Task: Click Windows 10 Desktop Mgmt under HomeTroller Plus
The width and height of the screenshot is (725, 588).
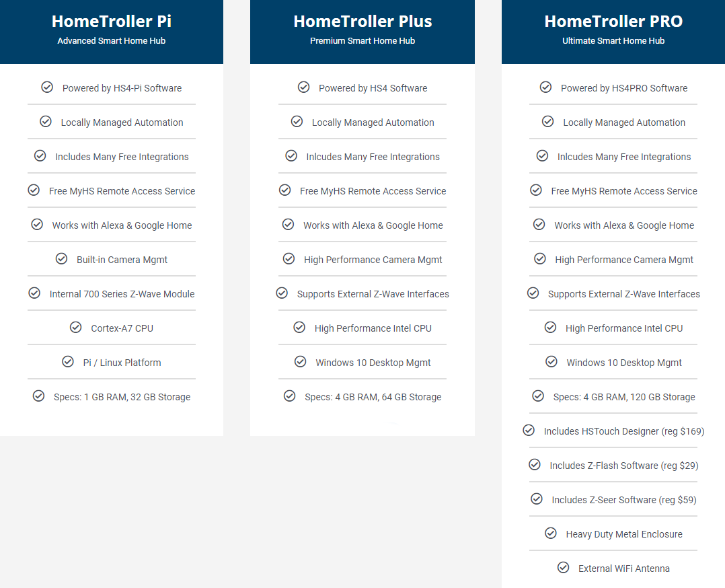Action: 373,363
